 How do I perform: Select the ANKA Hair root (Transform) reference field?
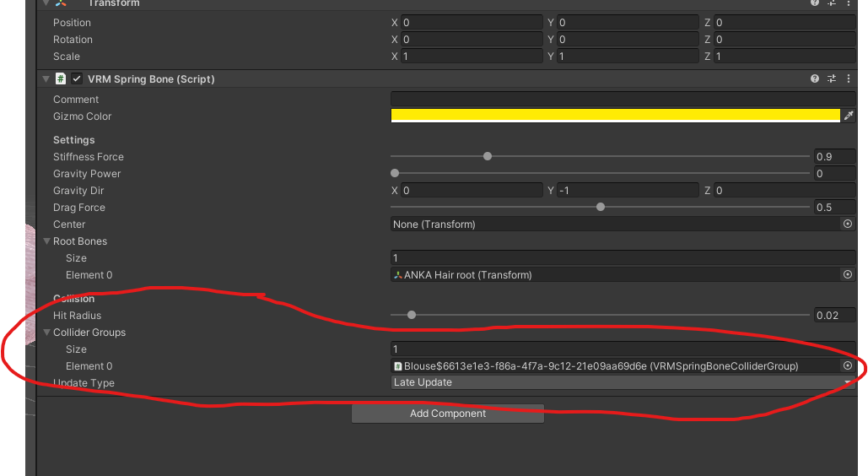(616, 275)
